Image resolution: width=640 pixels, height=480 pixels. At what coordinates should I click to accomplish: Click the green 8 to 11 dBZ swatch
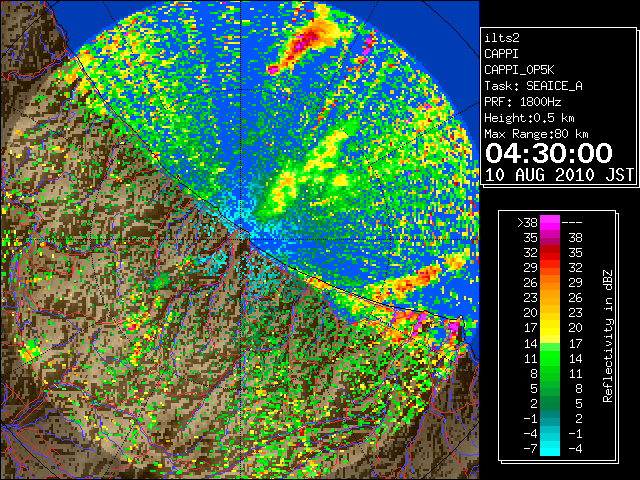coord(550,373)
